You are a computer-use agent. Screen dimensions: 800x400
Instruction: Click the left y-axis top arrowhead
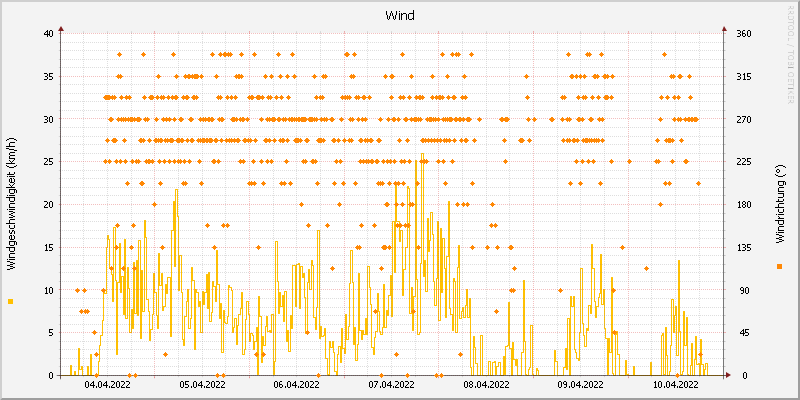tap(61, 29)
